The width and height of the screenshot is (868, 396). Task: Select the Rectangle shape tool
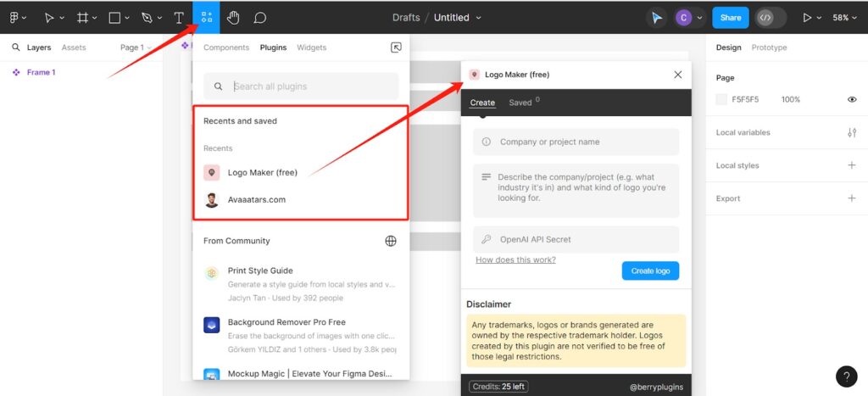click(x=114, y=18)
